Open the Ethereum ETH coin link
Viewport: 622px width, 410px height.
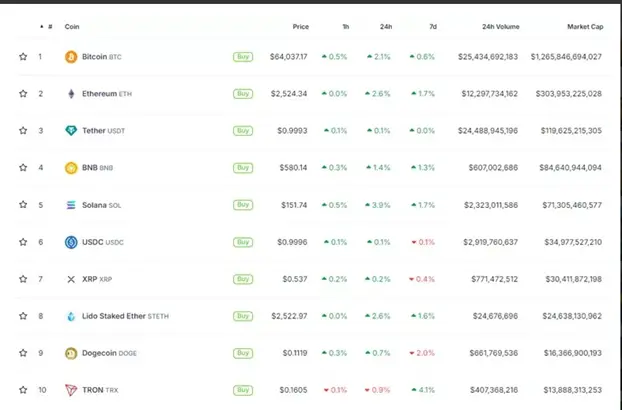pos(107,94)
